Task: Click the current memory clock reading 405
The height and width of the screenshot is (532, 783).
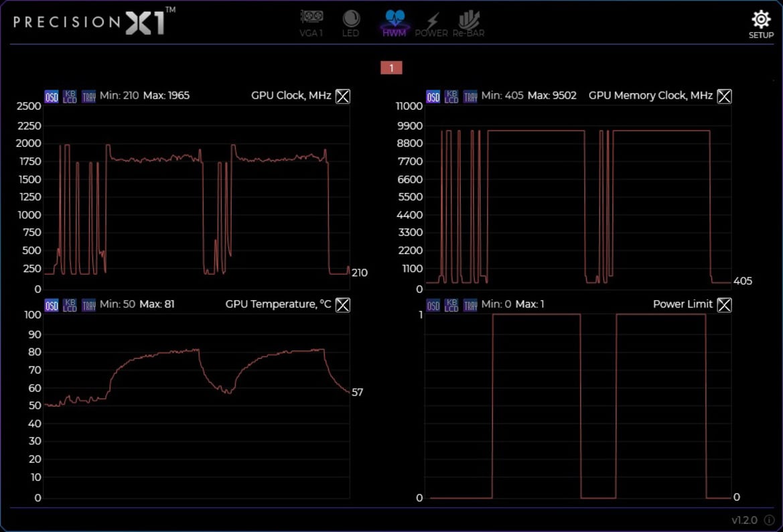Action: pos(743,281)
